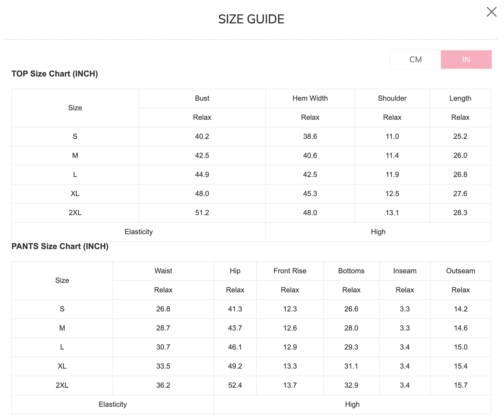Image resolution: width=504 pixels, height=420 pixels.
Task: Select the L hip value 46.1
Action: 235,347
